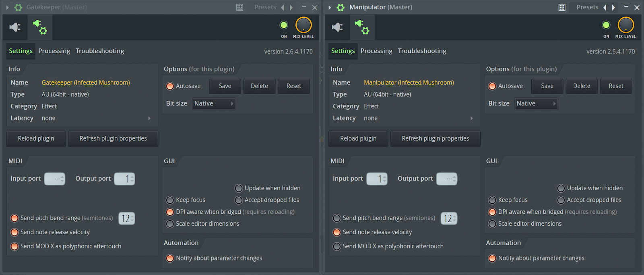Expand Latency options arrow in Manipulator

472,118
